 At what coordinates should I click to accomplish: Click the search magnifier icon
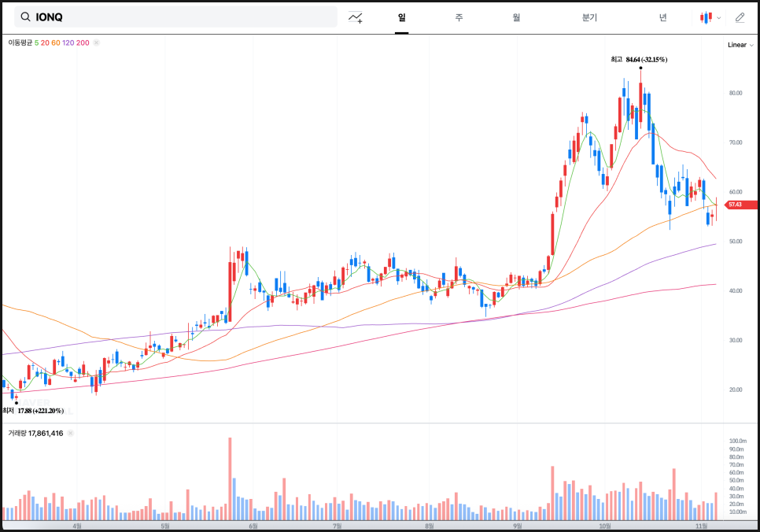click(x=25, y=17)
